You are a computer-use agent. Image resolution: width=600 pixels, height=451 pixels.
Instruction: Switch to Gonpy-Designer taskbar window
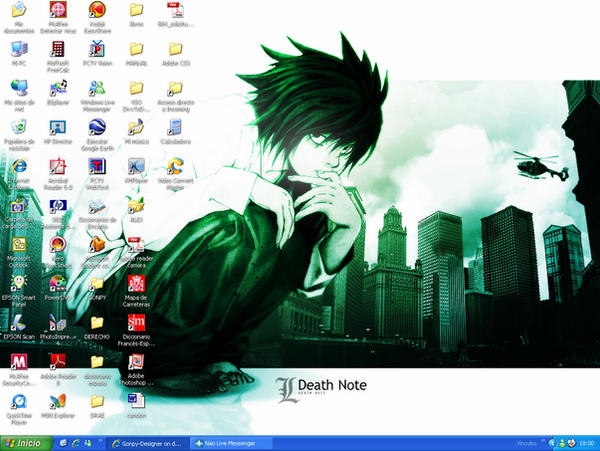(x=147, y=444)
